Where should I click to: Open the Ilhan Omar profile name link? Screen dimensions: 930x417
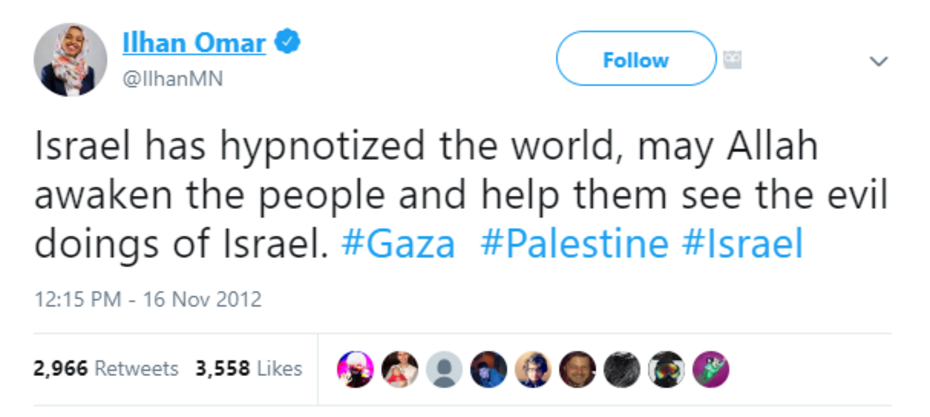point(194,44)
